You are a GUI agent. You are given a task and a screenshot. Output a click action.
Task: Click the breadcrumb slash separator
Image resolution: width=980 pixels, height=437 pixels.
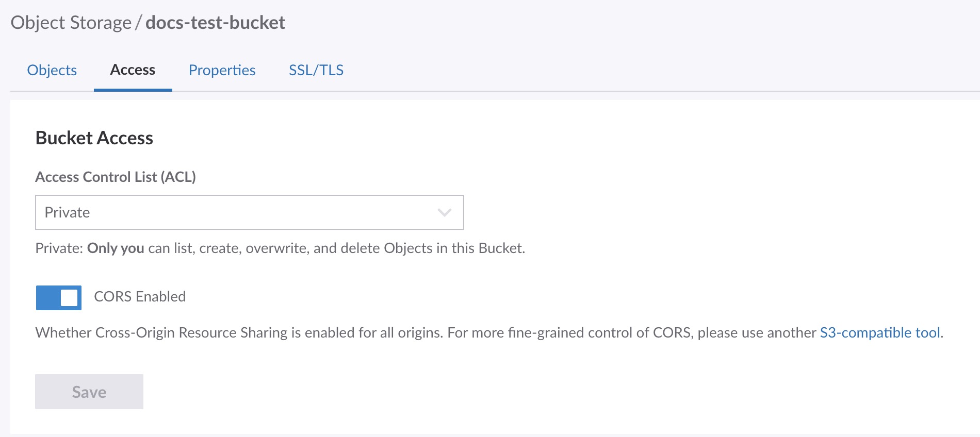[x=138, y=23]
